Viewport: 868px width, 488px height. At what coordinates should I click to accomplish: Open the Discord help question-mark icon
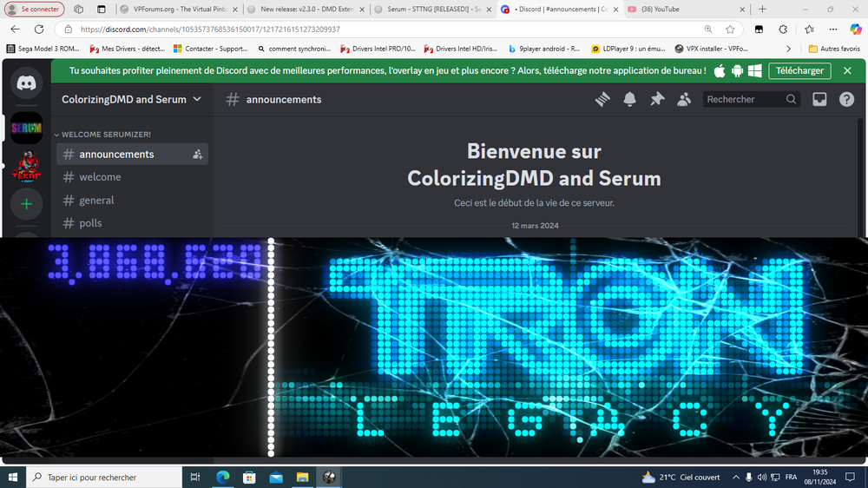846,99
